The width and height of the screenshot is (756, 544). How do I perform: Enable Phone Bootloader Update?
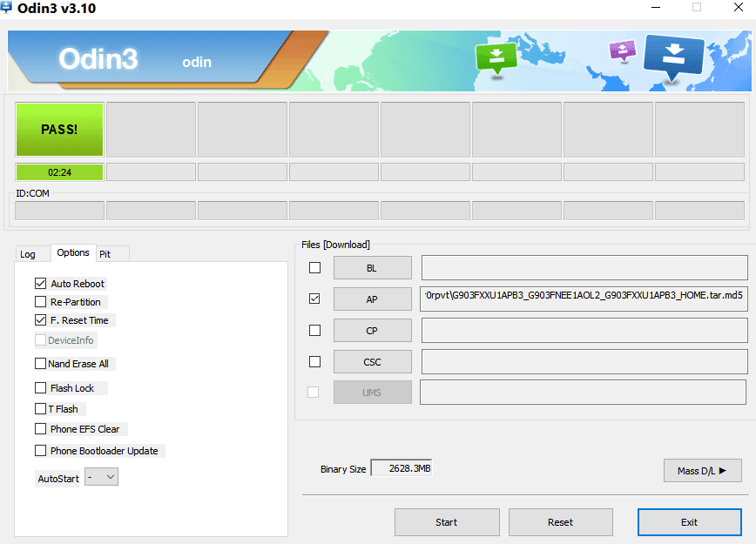(40, 451)
